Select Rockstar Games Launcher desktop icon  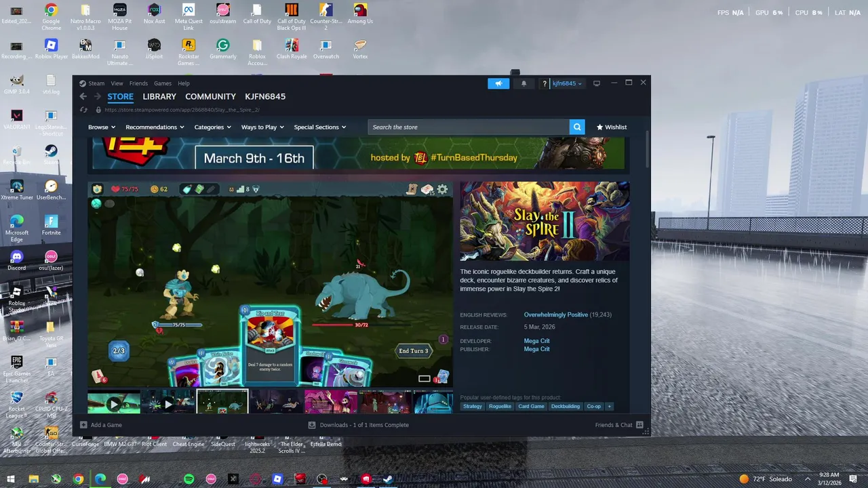(189, 52)
